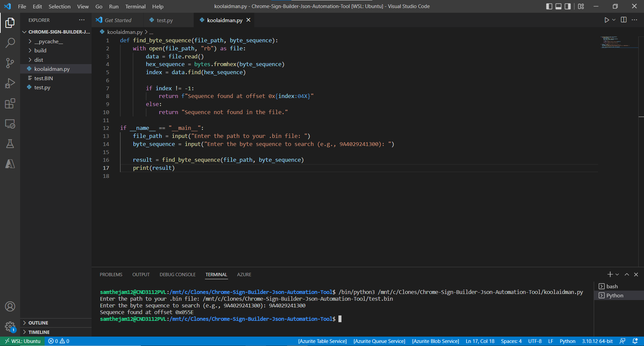Select the Python terminal instance
Viewport: 644px width, 346px height.
click(619, 295)
